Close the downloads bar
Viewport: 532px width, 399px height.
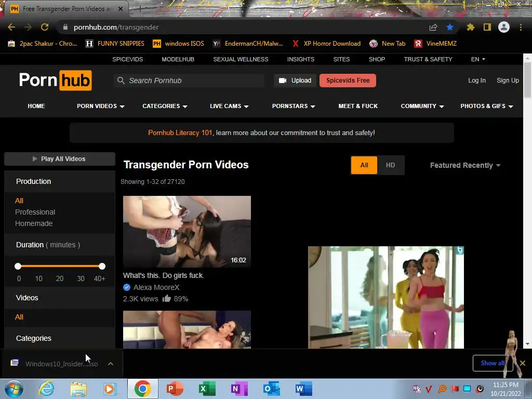coord(523,363)
